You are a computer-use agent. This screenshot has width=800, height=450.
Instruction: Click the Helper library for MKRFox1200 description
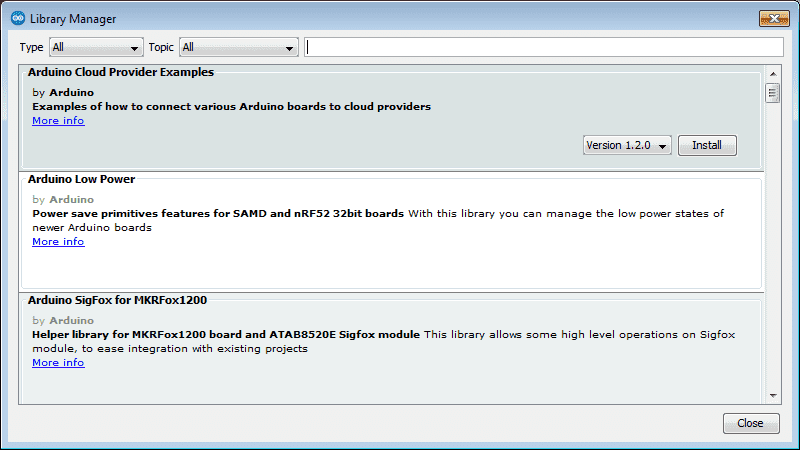pos(226,335)
